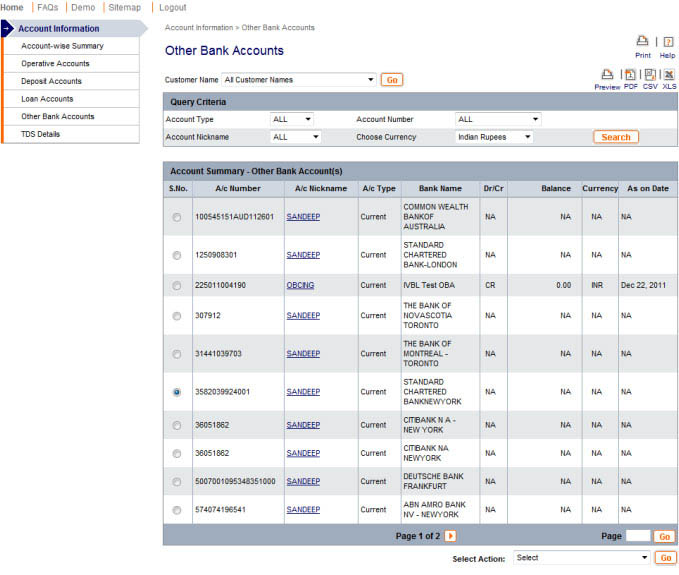Export the list as XLS
The image size is (679, 575).
click(669, 74)
